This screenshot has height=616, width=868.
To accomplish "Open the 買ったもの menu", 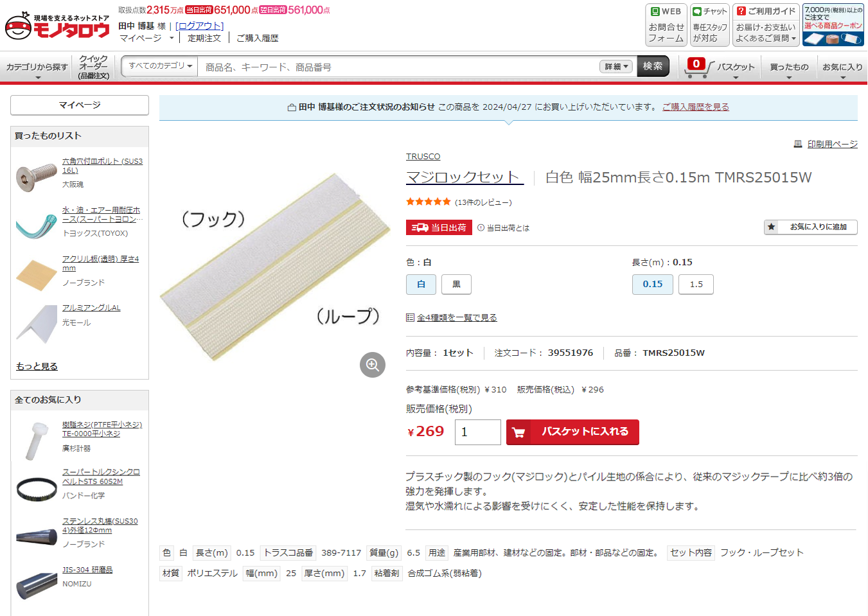I will (x=789, y=67).
